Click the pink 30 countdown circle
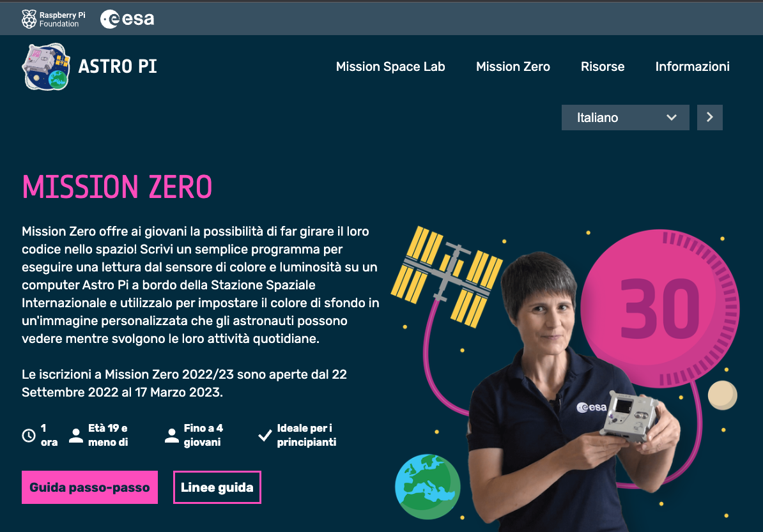Viewport: 763px width, 532px height. pyautogui.click(x=660, y=308)
